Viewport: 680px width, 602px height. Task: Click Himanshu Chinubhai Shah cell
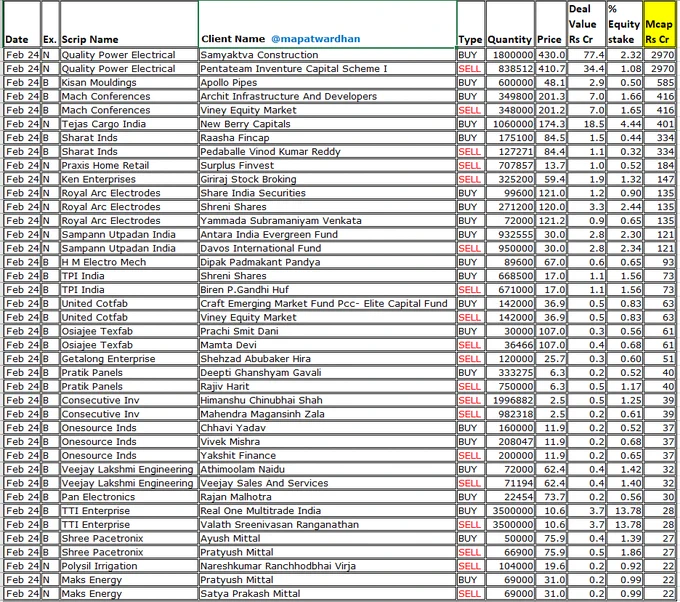tap(327, 400)
